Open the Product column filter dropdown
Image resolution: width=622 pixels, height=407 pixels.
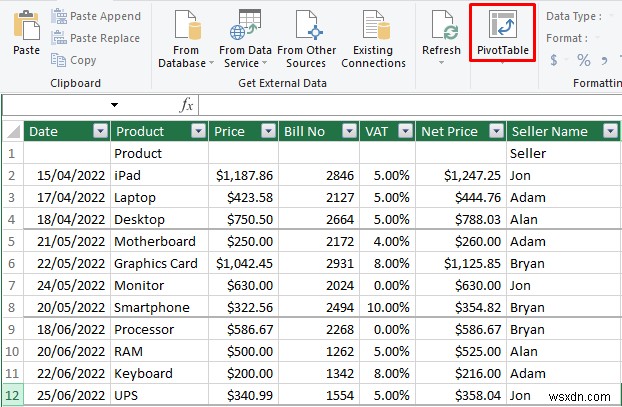pyautogui.click(x=198, y=131)
